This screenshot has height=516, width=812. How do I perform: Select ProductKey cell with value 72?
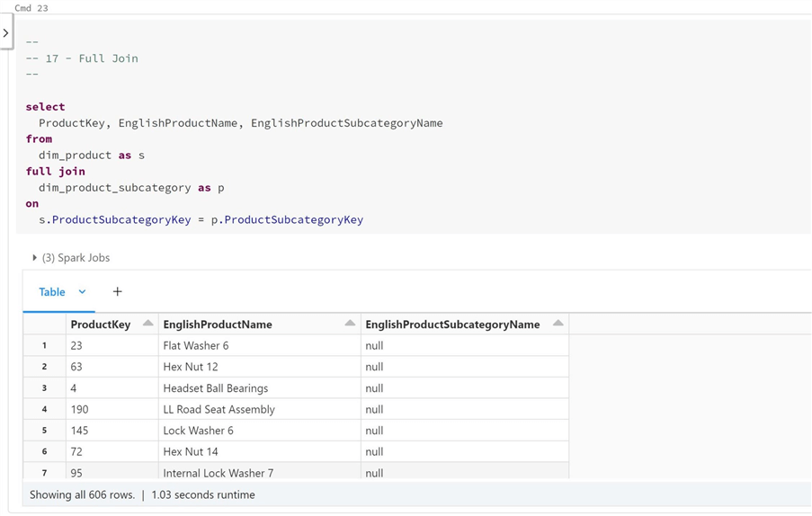112,452
